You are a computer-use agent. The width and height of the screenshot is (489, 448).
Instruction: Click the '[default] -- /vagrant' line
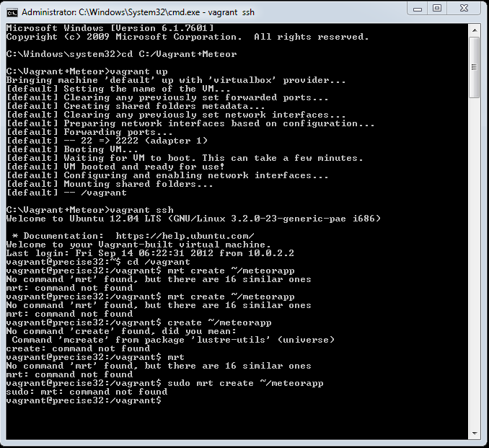click(x=66, y=193)
